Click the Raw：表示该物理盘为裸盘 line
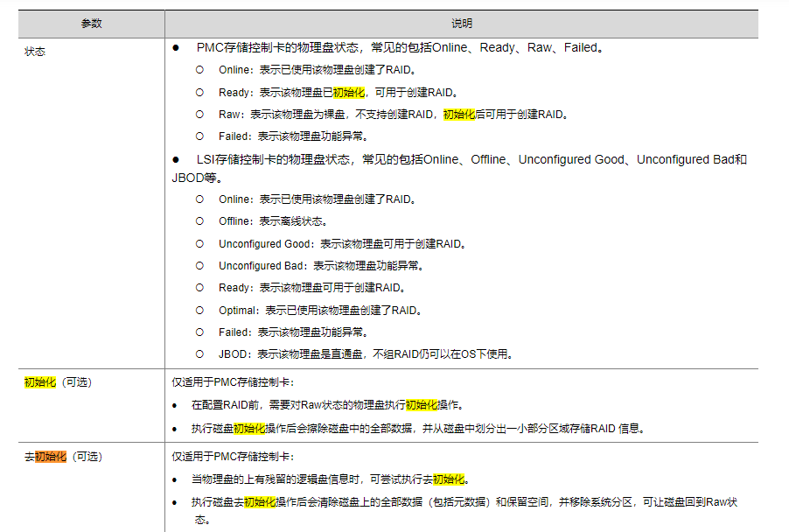The image size is (789, 532). tap(394, 115)
